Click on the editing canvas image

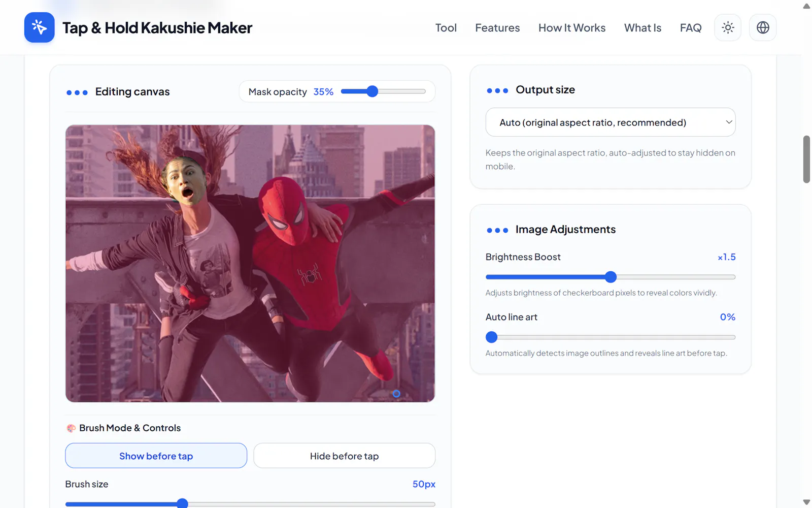tap(250, 263)
